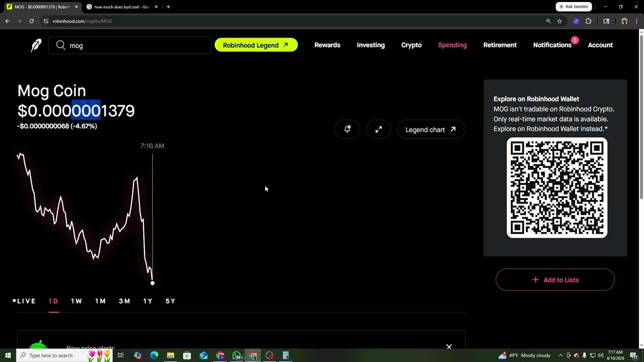Close the 'how much does byd cost' tab
Screen dimensions: 644x362
[x=156, y=7]
